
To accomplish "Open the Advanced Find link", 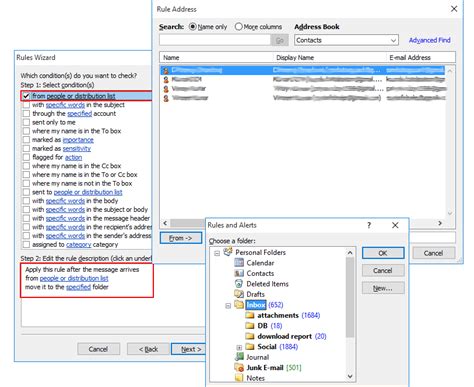I will pyautogui.click(x=429, y=40).
